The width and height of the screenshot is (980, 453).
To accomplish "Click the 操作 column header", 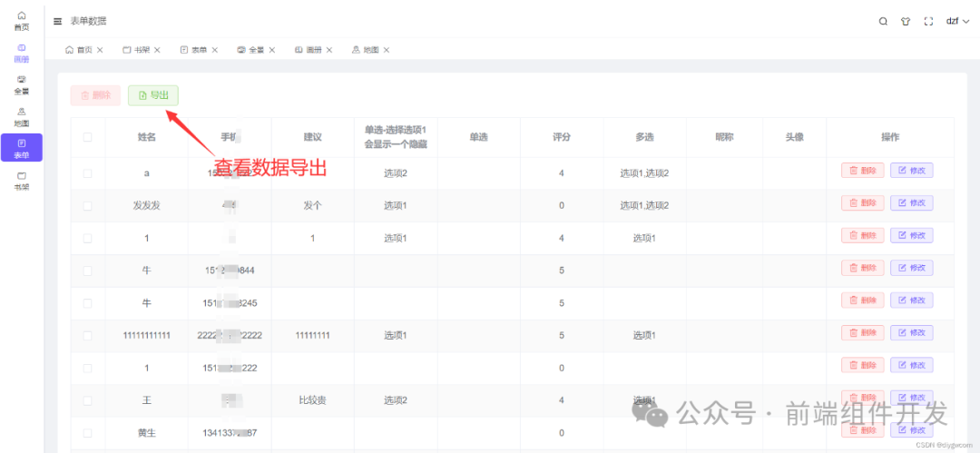I will click(x=890, y=137).
